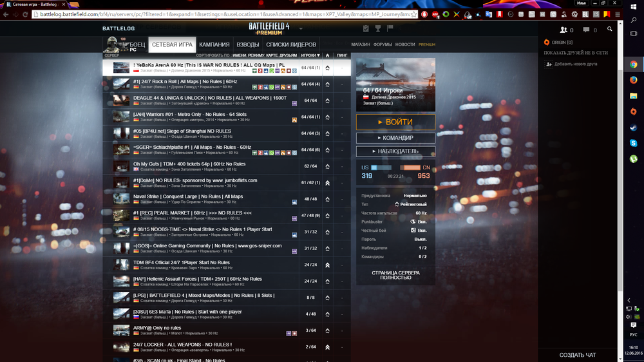This screenshot has width=644, height=362.
Task: Click the server map preview thumbnail
Action: pyautogui.click(x=395, y=84)
